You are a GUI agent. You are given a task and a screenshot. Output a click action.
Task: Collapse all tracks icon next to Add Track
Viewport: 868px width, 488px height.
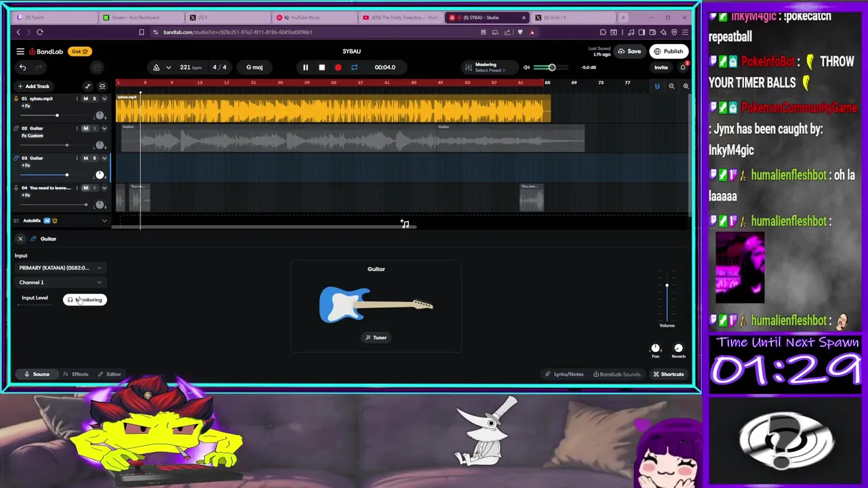pos(102,86)
